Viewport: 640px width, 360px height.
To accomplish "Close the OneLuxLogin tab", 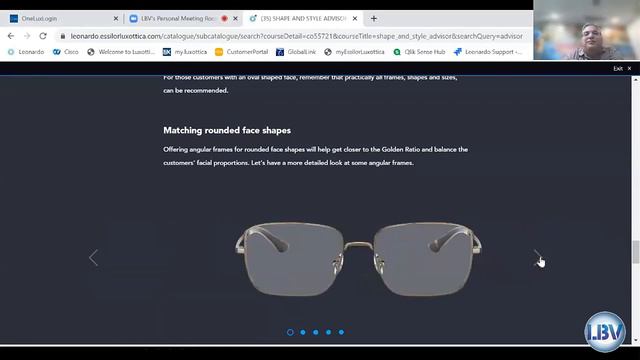I will [116, 18].
